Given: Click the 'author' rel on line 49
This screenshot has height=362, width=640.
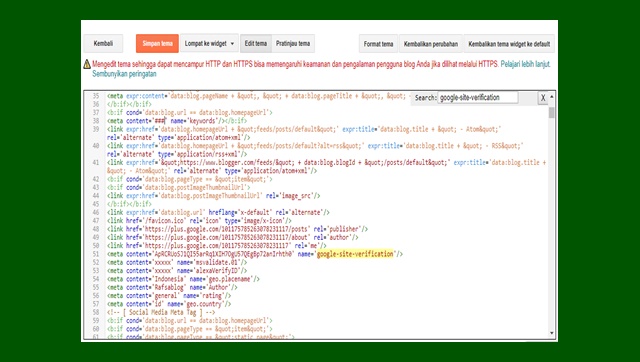Looking at the screenshot, I should point(339,237).
